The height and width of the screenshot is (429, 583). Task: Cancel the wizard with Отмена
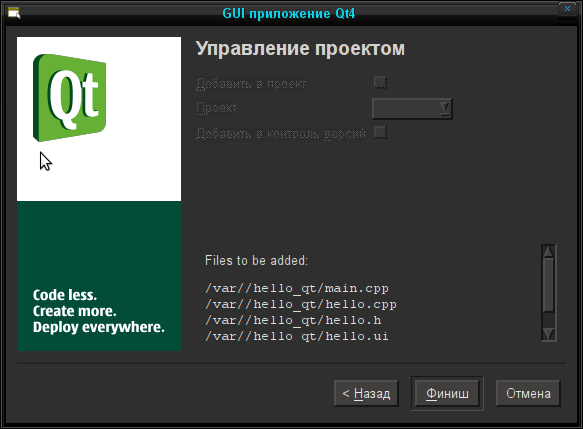[x=528, y=393]
